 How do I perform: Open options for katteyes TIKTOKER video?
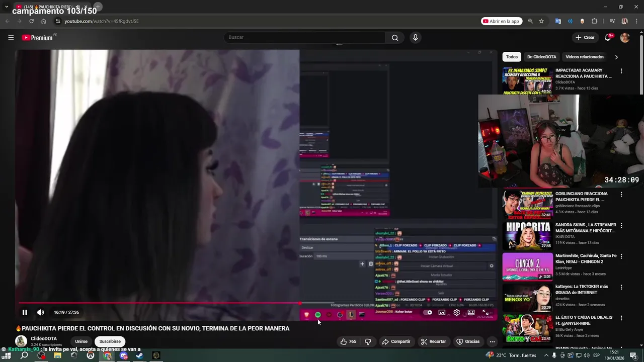pos(621,287)
